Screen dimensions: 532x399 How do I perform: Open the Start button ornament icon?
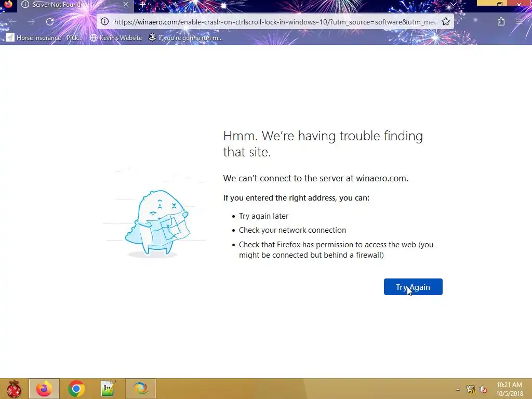14,389
